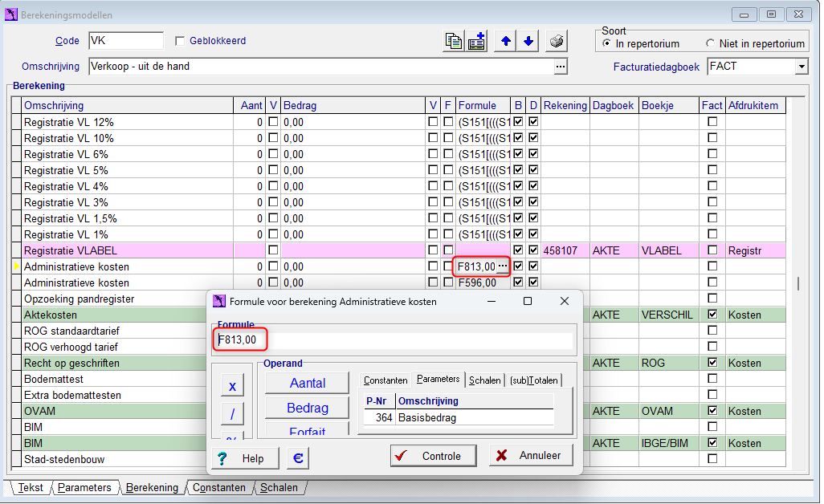The image size is (824, 504).
Task: Select the Bodemattest row
Action: pos(115,379)
